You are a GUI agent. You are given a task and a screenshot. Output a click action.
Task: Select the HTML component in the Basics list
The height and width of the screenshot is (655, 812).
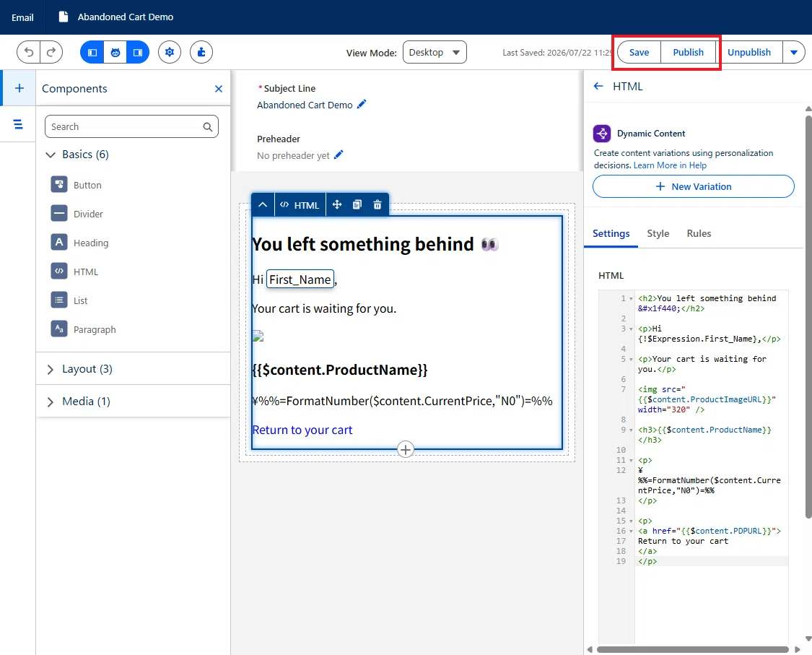[x=74, y=272]
